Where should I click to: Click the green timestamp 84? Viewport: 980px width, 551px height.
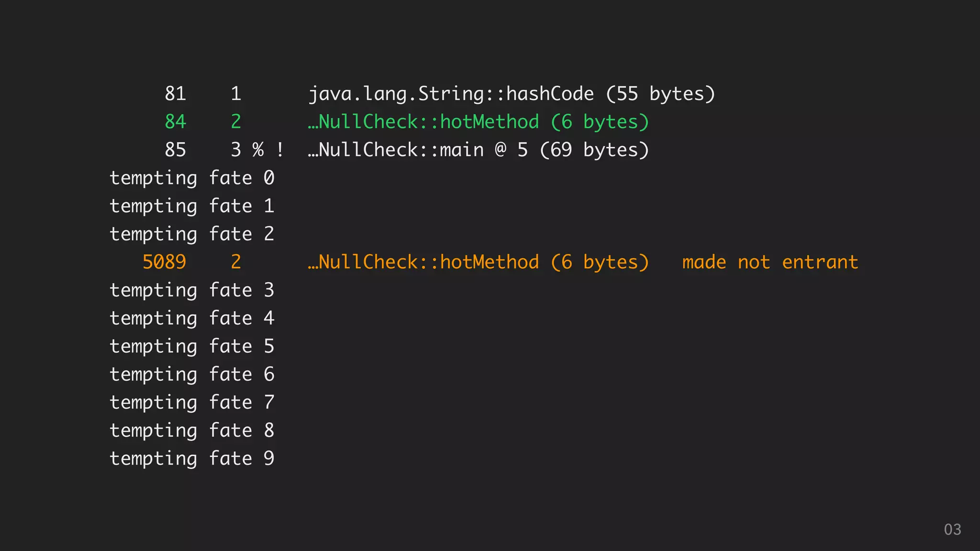tap(176, 122)
